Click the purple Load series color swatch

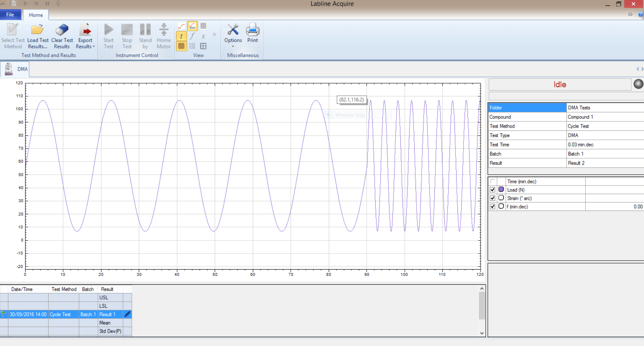pos(501,189)
